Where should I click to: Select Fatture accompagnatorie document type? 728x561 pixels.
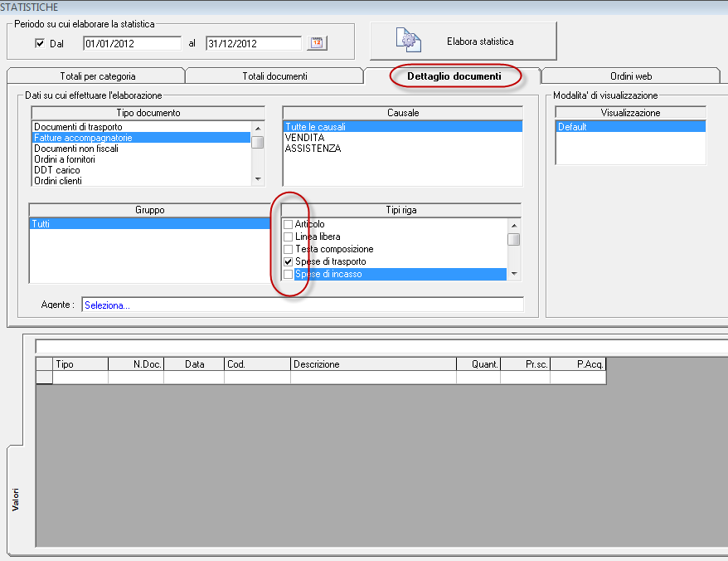click(142, 138)
